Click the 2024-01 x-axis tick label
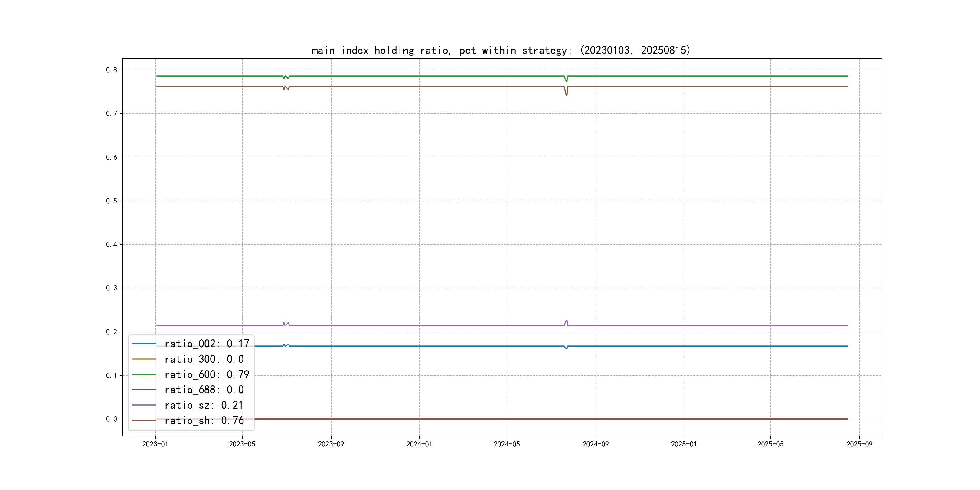This screenshot has width=980, height=490. [419, 444]
